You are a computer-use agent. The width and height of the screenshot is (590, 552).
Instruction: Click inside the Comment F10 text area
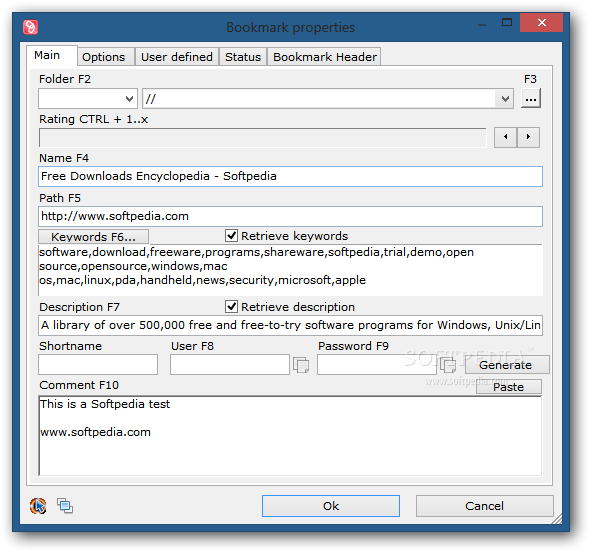290,436
